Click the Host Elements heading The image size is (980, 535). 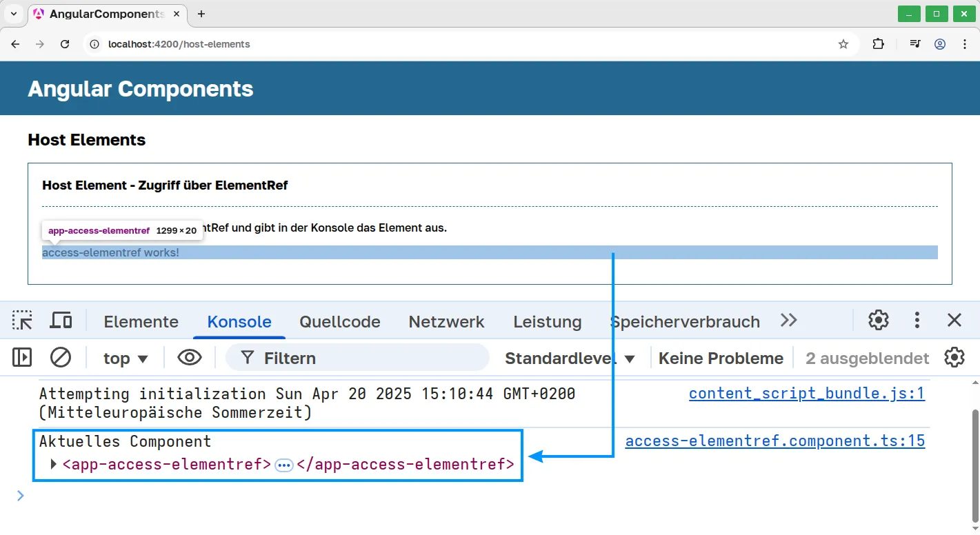[x=87, y=140]
